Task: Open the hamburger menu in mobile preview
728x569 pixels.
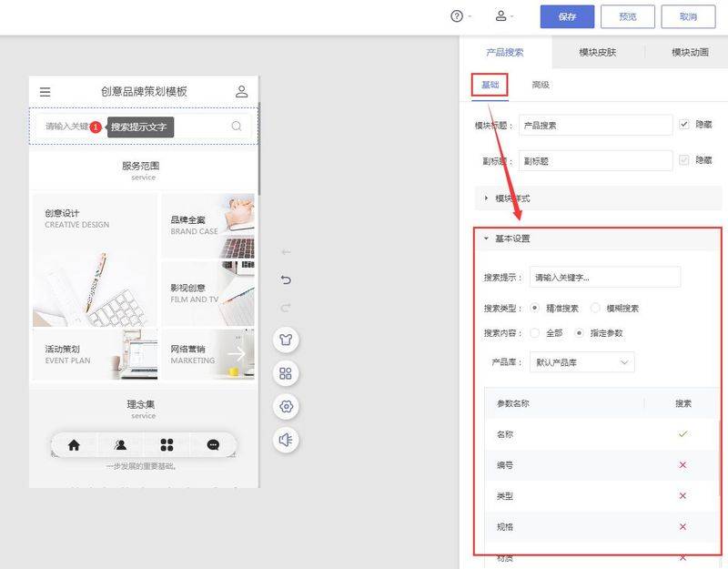Action: [45, 92]
